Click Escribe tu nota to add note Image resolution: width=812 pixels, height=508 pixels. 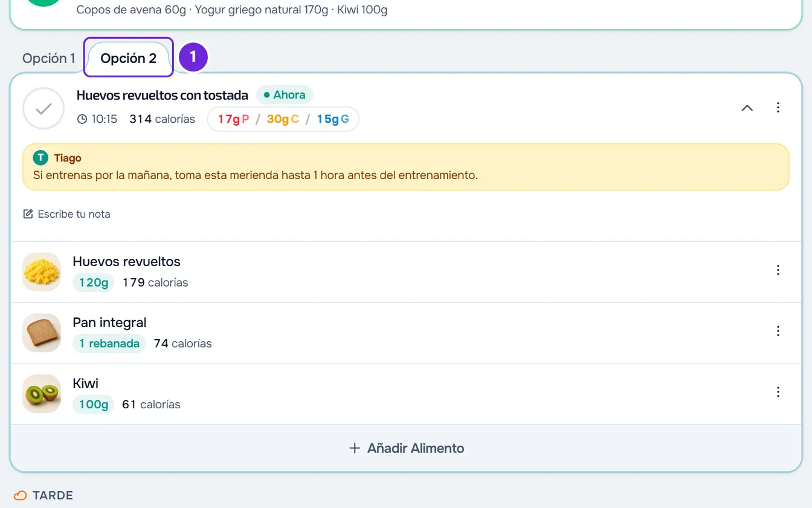[66, 214]
